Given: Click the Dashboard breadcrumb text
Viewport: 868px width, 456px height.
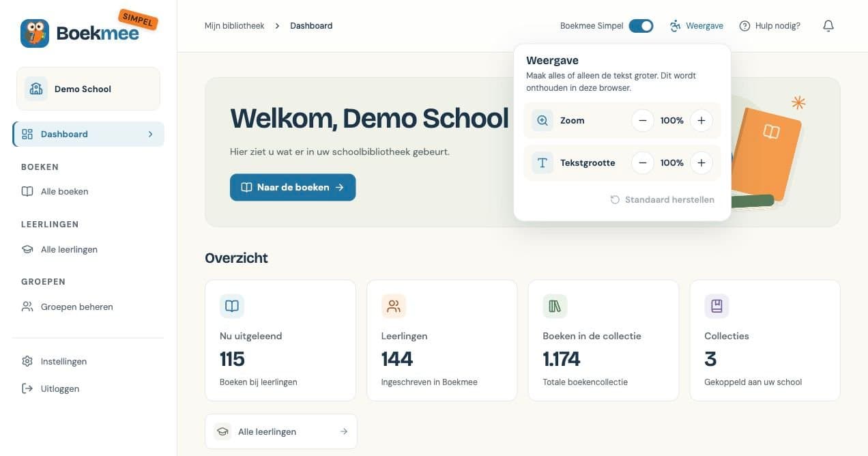Looking at the screenshot, I should (x=311, y=26).
